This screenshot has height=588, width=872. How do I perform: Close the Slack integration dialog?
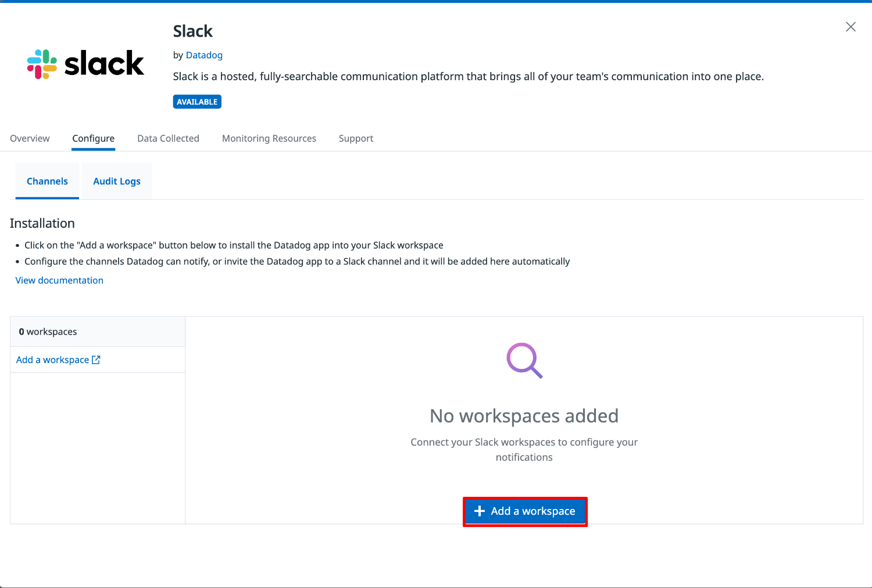point(850,27)
